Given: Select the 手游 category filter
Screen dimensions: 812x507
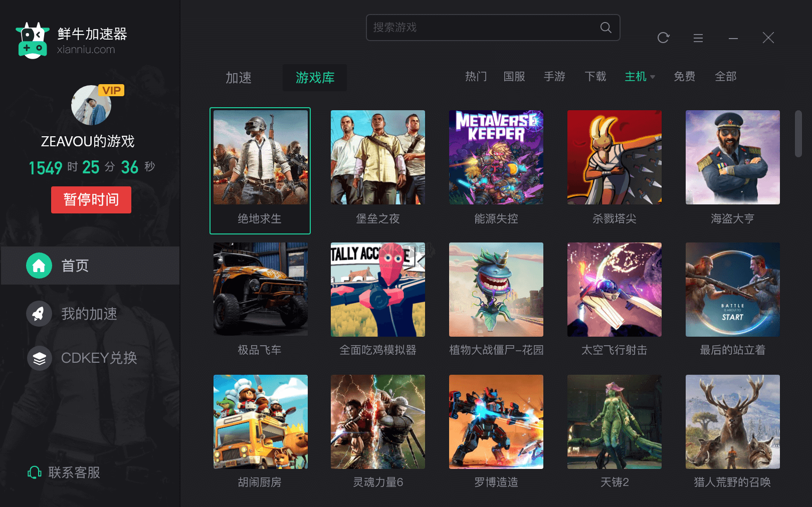Looking at the screenshot, I should [554, 77].
